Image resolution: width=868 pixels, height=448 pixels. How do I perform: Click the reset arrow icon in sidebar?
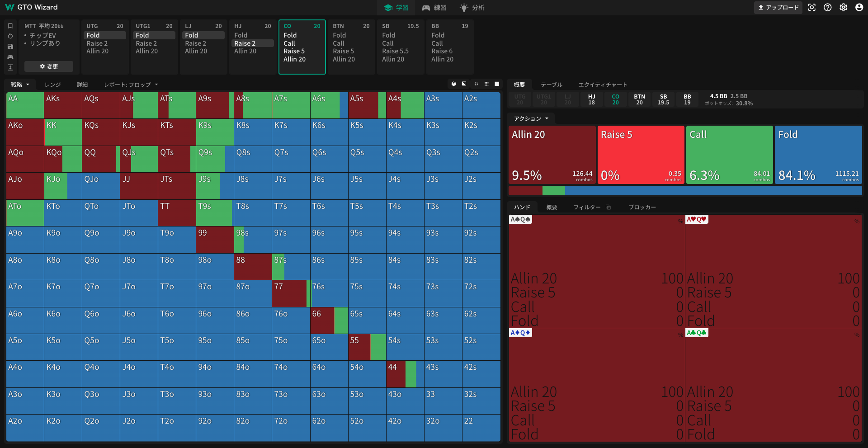[x=10, y=36]
